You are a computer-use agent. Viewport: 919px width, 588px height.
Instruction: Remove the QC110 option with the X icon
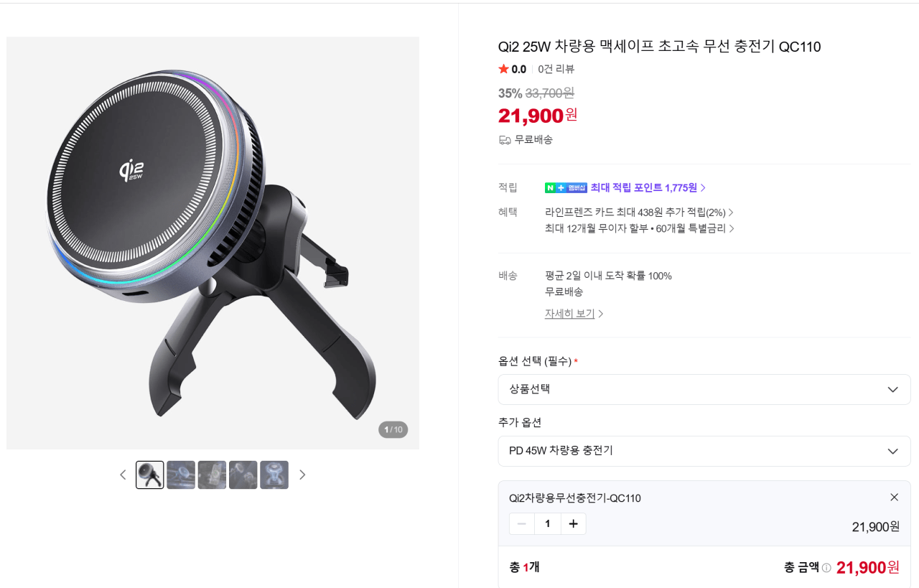[x=895, y=497]
